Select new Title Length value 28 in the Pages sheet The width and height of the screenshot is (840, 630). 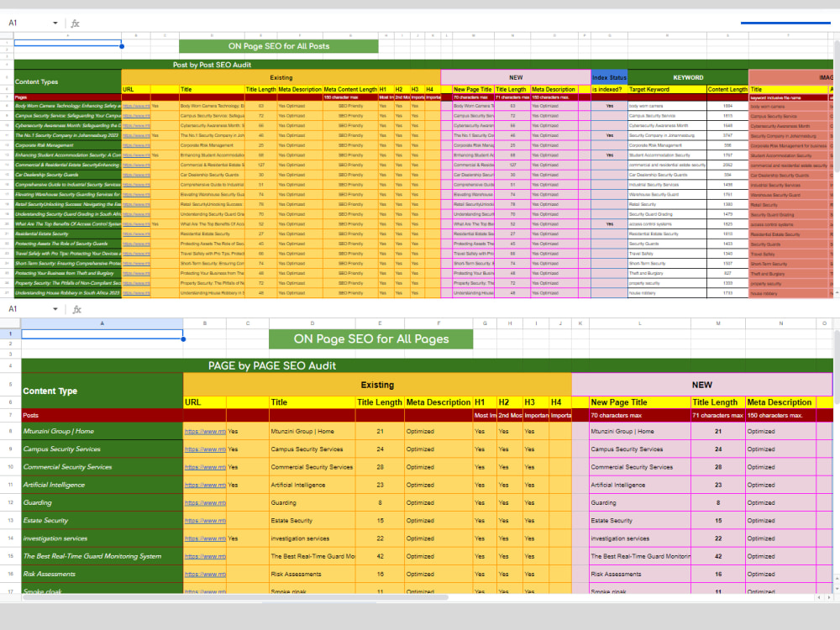pyautogui.click(x=718, y=467)
